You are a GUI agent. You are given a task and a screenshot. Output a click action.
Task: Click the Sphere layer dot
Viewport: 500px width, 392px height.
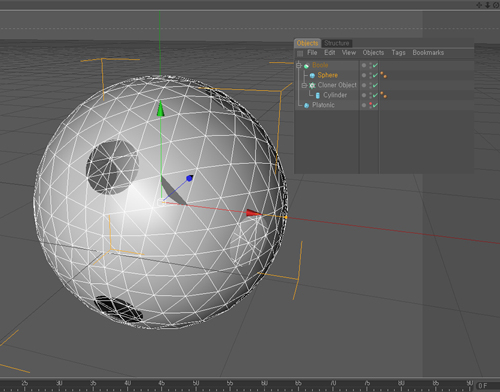pyautogui.click(x=364, y=75)
